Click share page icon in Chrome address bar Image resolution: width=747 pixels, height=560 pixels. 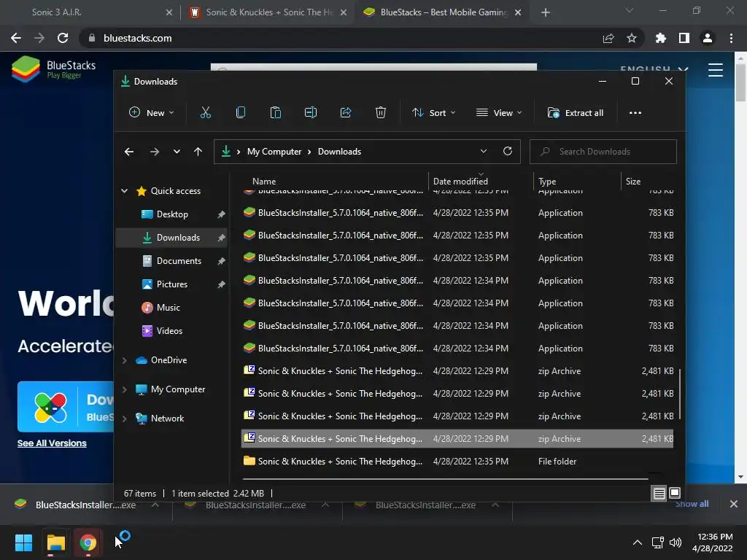click(608, 38)
